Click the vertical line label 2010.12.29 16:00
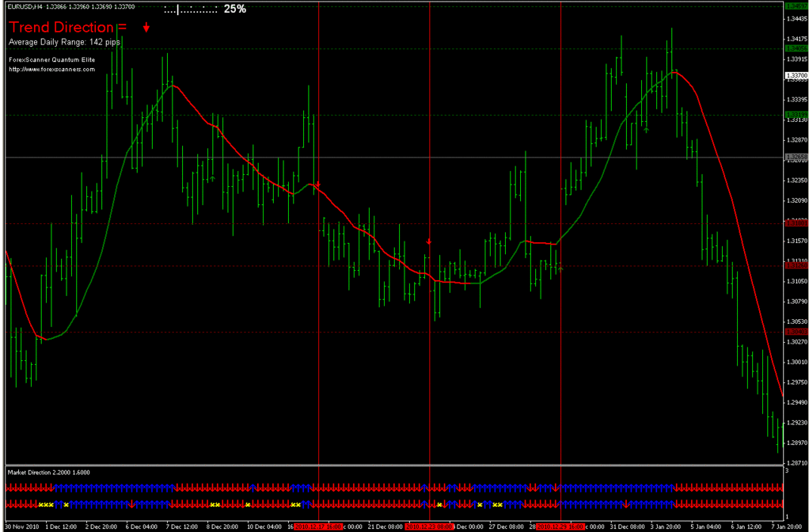The image size is (809, 532). (560, 525)
